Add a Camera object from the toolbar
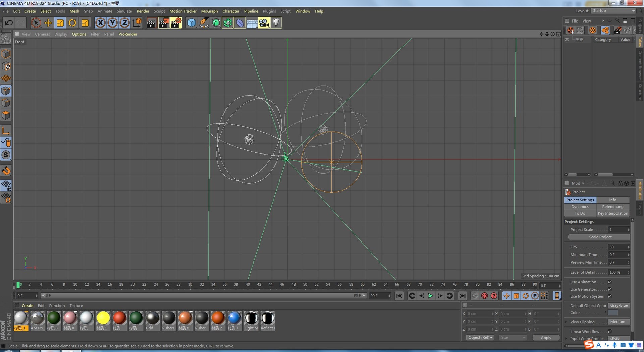 tap(264, 23)
